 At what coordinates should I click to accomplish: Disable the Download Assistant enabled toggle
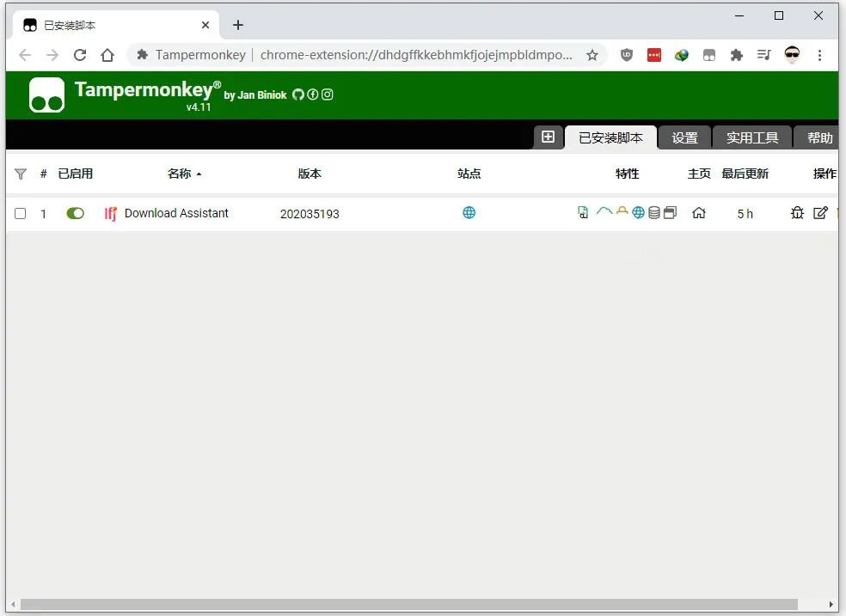coord(75,213)
